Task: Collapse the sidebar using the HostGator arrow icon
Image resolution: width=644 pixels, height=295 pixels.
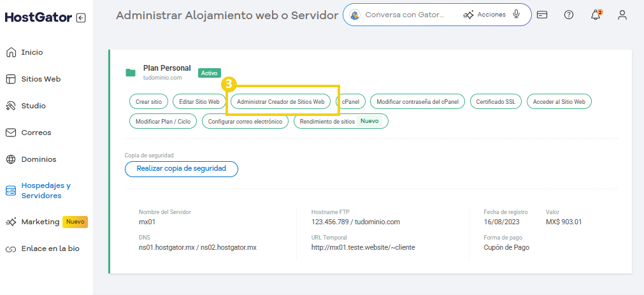Action: point(80,18)
